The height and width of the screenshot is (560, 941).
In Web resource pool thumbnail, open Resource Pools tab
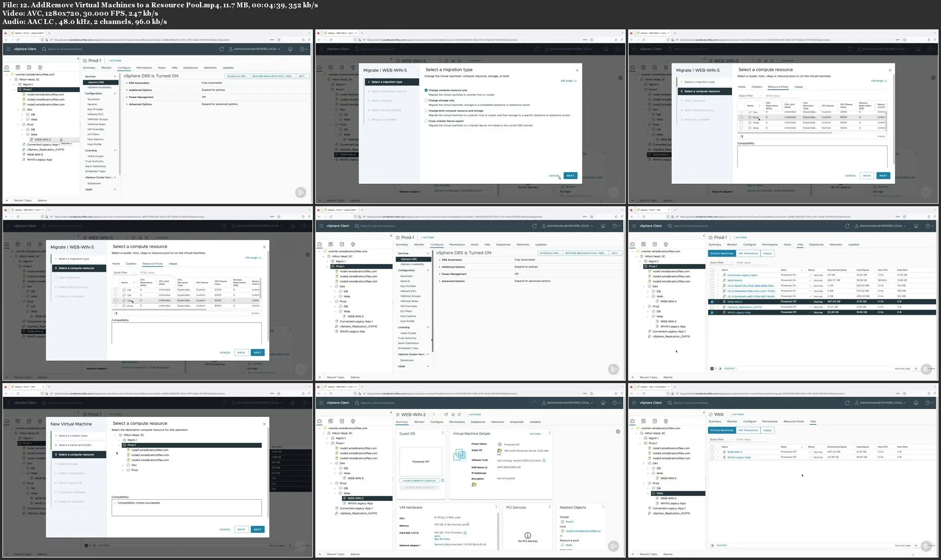pos(793,421)
